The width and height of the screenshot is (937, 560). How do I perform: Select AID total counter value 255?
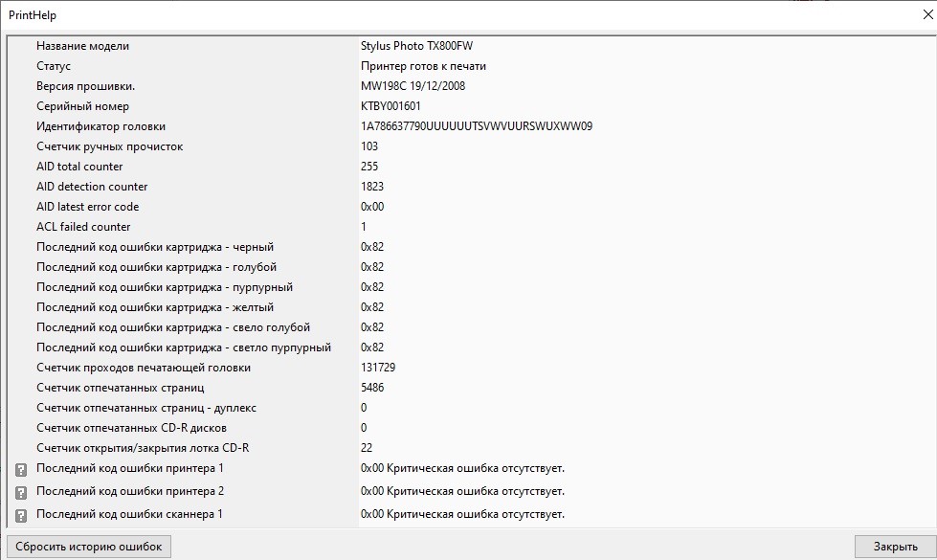369,167
